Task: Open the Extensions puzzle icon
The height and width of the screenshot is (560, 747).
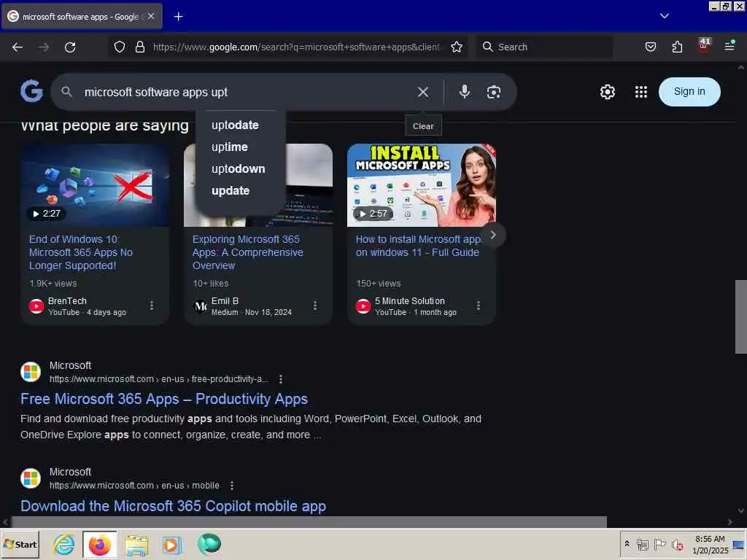Action: pos(677,47)
